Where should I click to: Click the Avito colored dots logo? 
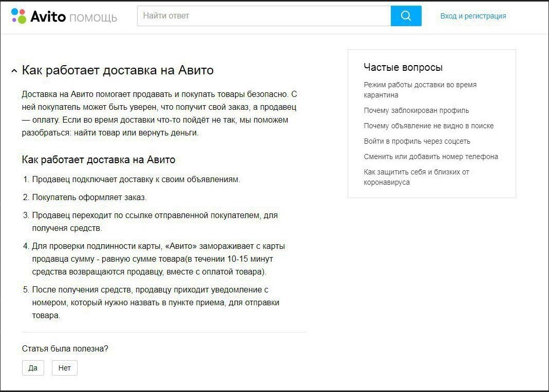coord(18,16)
